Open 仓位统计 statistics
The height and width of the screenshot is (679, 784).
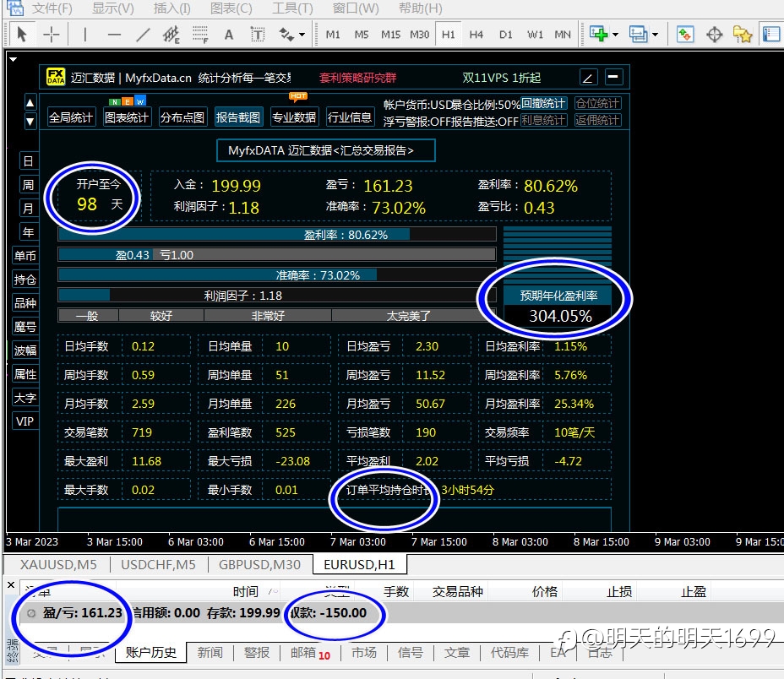point(598,104)
